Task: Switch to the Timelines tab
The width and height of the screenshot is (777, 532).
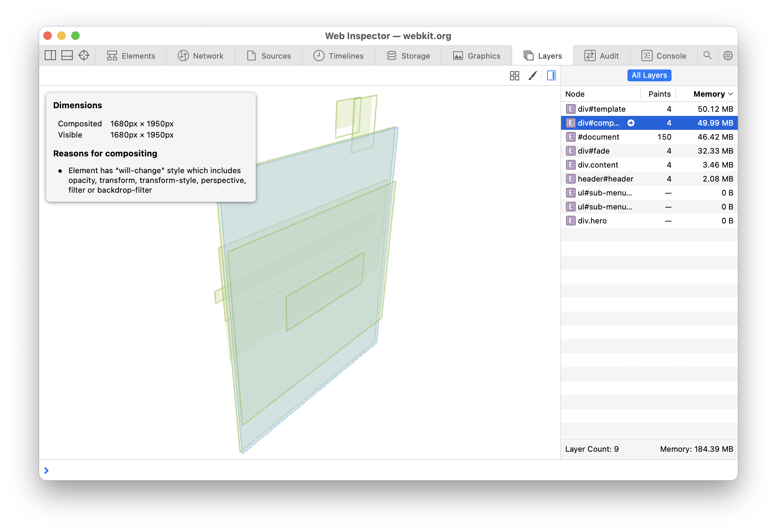Action: pos(339,56)
